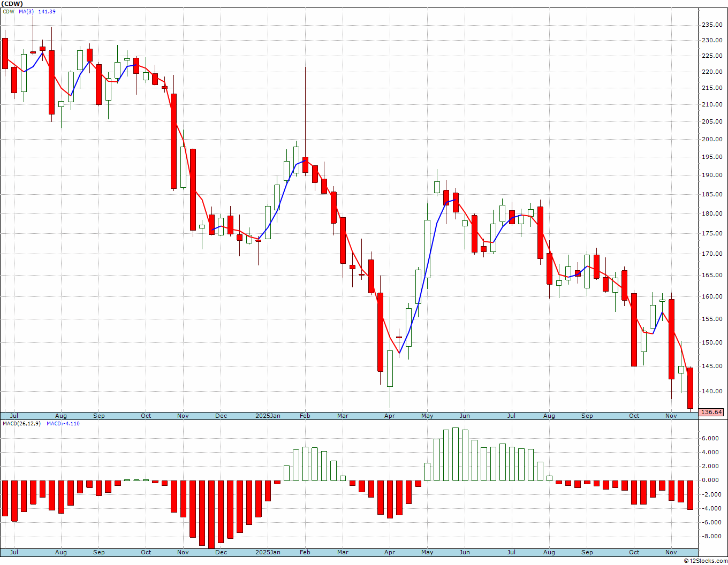Click Jun on the MACD panel time axis
728x565 pixels.
click(x=465, y=552)
